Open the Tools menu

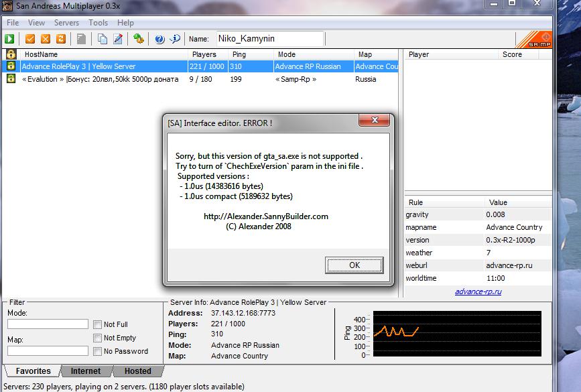point(99,23)
